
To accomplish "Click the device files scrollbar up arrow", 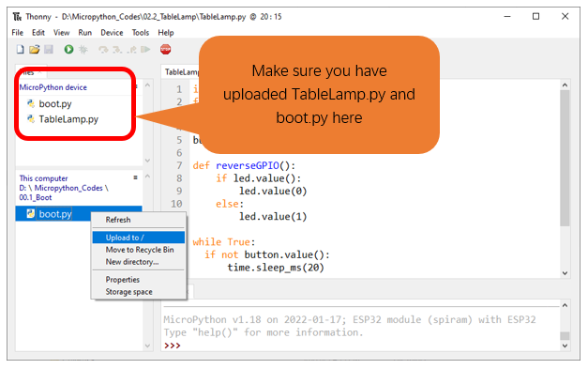I will (x=148, y=85).
